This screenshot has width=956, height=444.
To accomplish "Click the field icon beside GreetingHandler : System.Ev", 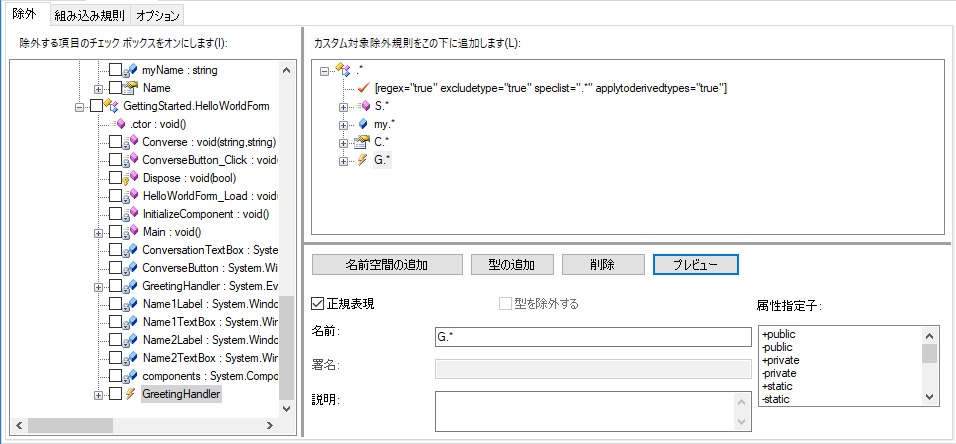I will tap(131, 286).
